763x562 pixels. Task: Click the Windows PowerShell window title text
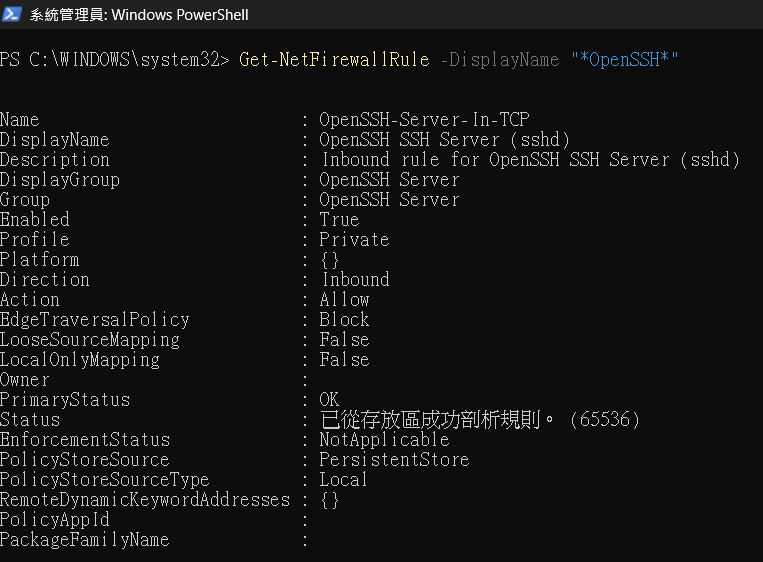point(139,15)
